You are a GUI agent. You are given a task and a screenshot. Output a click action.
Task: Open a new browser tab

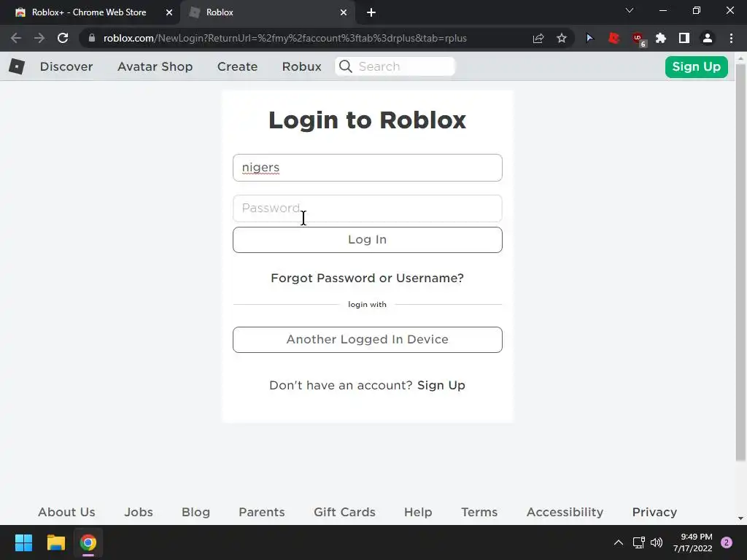tap(371, 12)
